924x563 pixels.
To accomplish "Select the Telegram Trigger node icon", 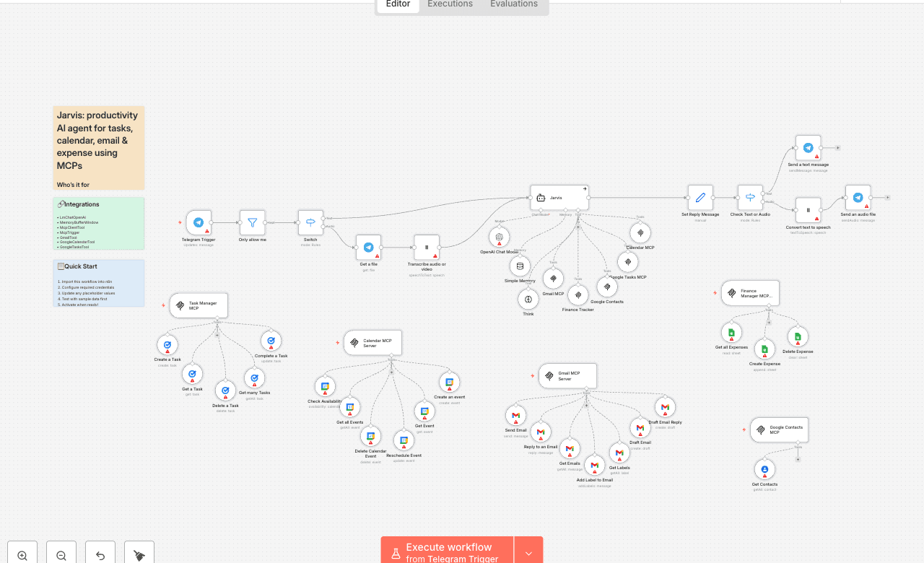I will [199, 222].
